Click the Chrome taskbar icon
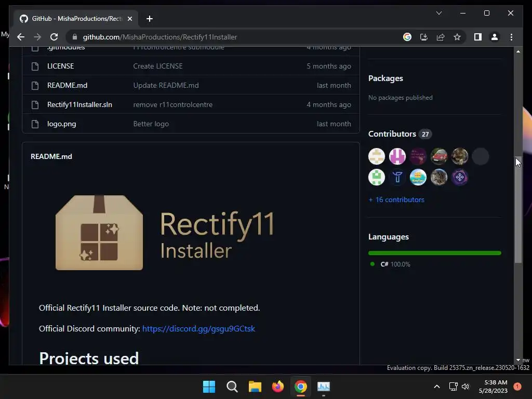The height and width of the screenshot is (399, 532). (x=301, y=387)
